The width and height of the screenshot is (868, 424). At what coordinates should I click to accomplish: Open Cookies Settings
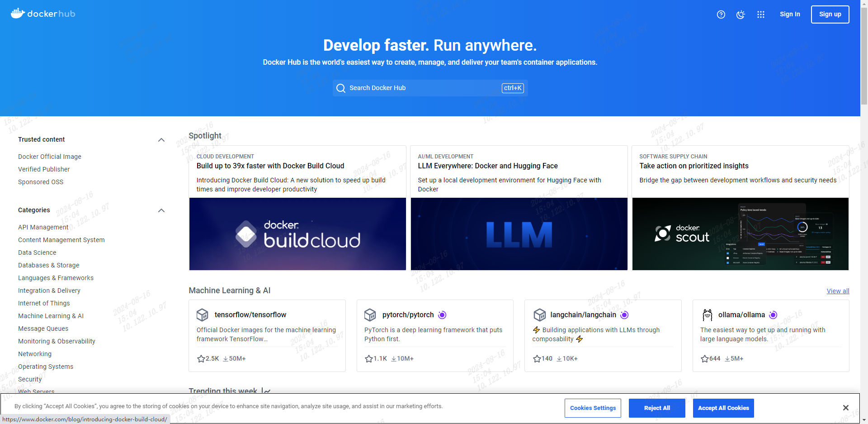(x=593, y=408)
